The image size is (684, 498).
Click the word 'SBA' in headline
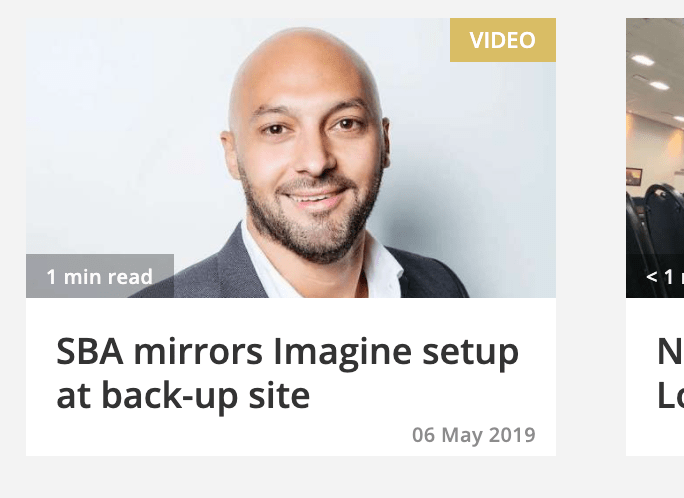pos(90,351)
